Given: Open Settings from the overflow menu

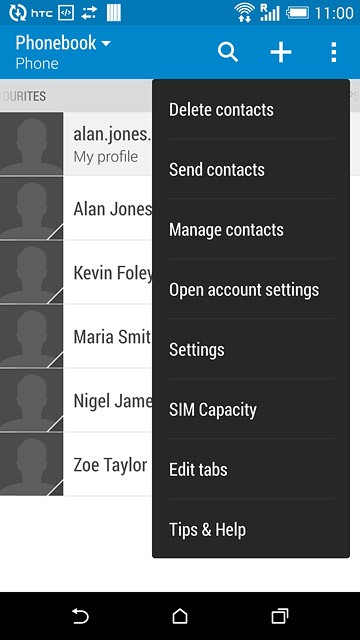Looking at the screenshot, I should [x=251, y=349].
